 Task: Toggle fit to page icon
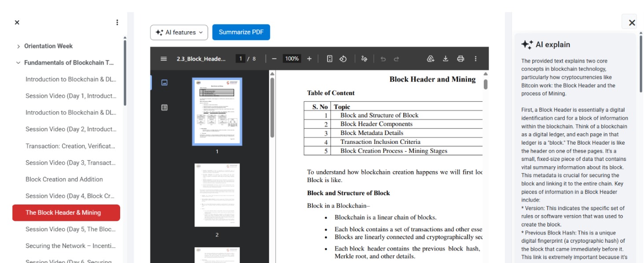[x=329, y=58]
